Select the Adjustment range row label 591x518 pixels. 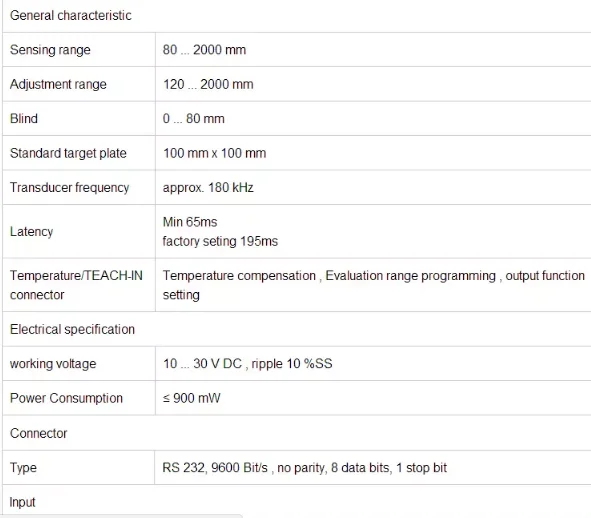pyautogui.click(x=58, y=84)
